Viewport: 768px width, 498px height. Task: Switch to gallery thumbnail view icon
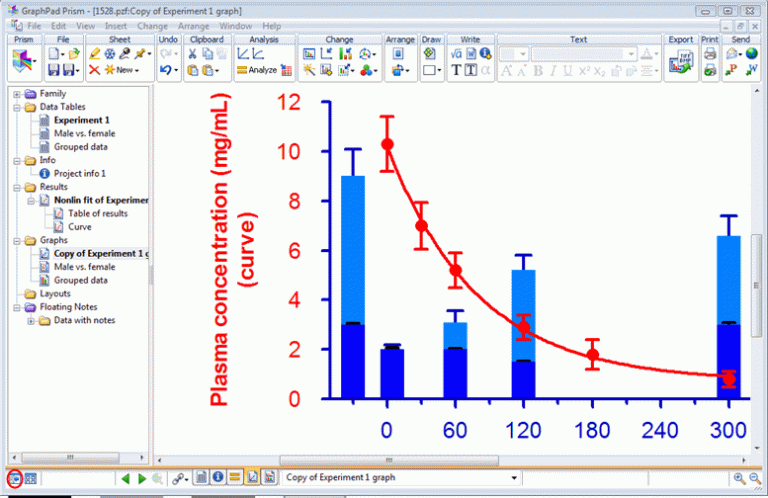30,478
